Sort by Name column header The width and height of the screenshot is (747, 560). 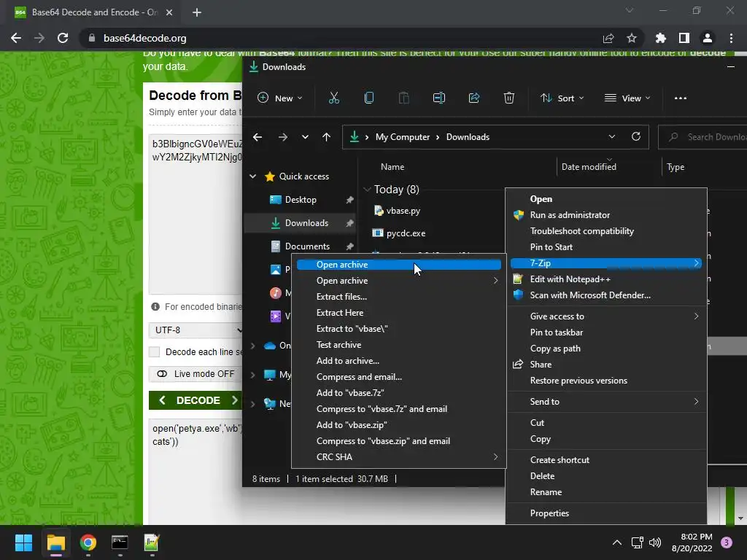(392, 167)
